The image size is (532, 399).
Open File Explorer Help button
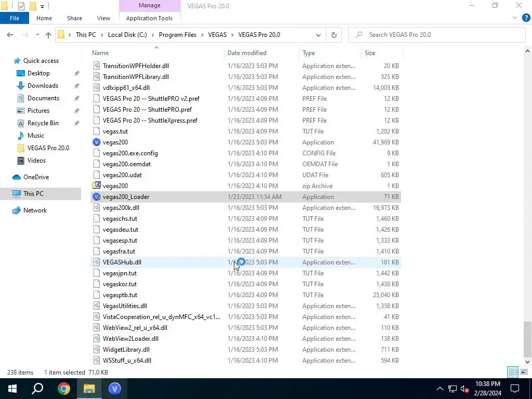coord(526,18)
